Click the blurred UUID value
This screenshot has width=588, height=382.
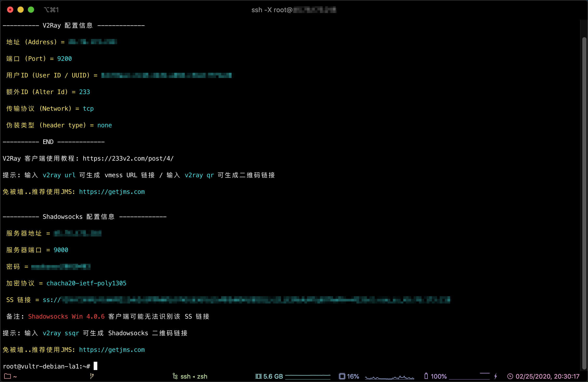[x=167, y=75]
